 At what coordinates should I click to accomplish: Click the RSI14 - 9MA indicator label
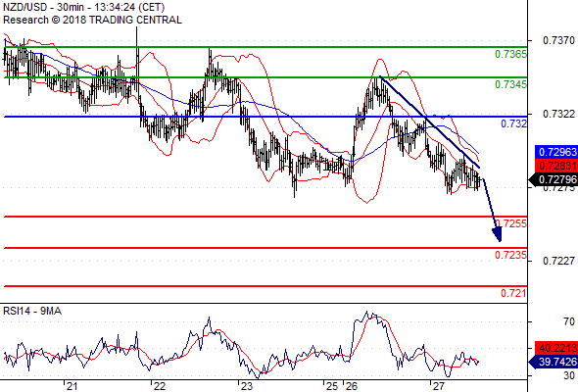[x=32, y=312]
